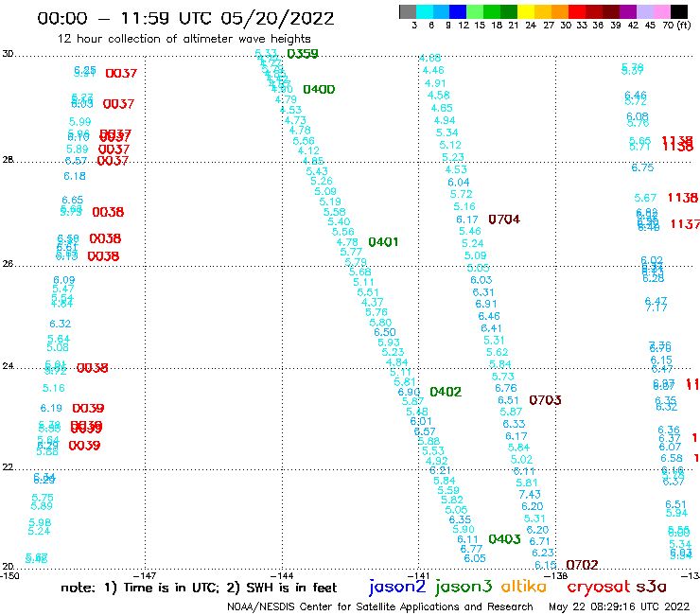The width and height of the screenshot is (700, 615).
Task: Click the wave height value "5.93"
Action: [x=389, y=343]
